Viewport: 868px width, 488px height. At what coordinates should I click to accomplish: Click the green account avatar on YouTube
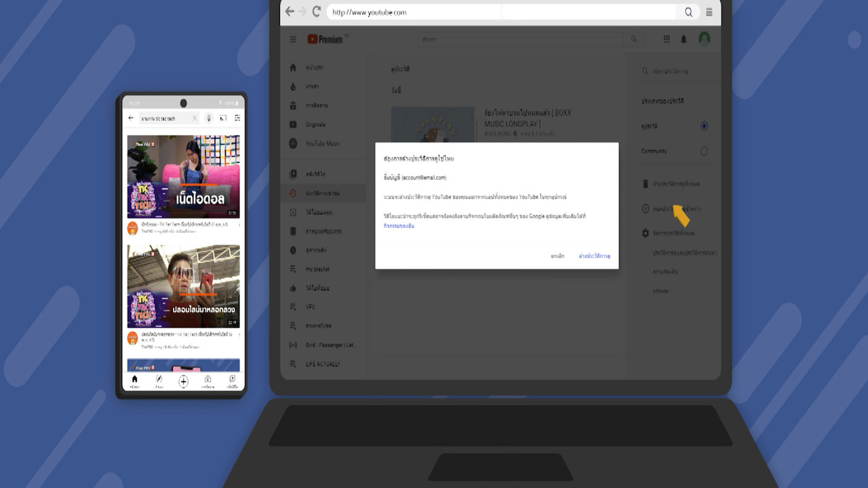(x=705, y=39)
